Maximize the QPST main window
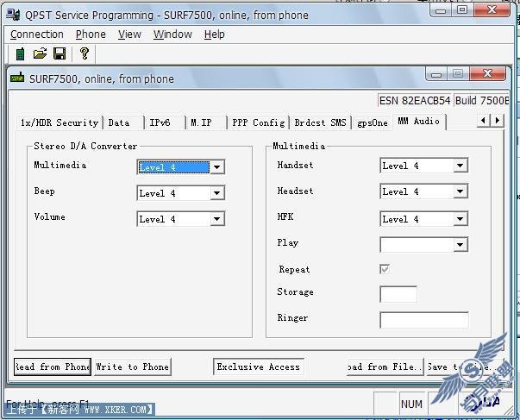The width and height of the screenshot is (520, 420). [462, 10]
